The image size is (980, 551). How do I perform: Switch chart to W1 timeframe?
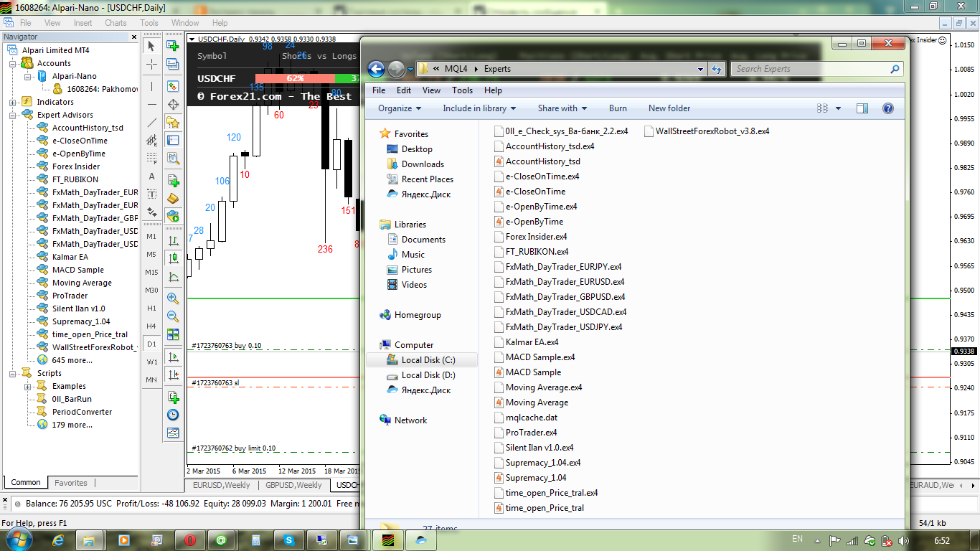coord(151,362)
